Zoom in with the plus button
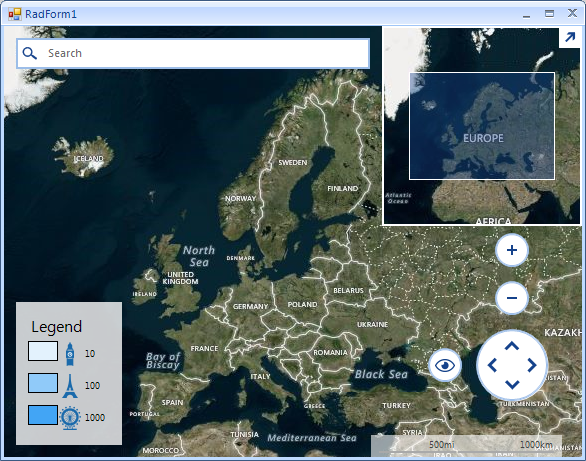This screenshot has width=586, height=461. click(x=512, y=250)
